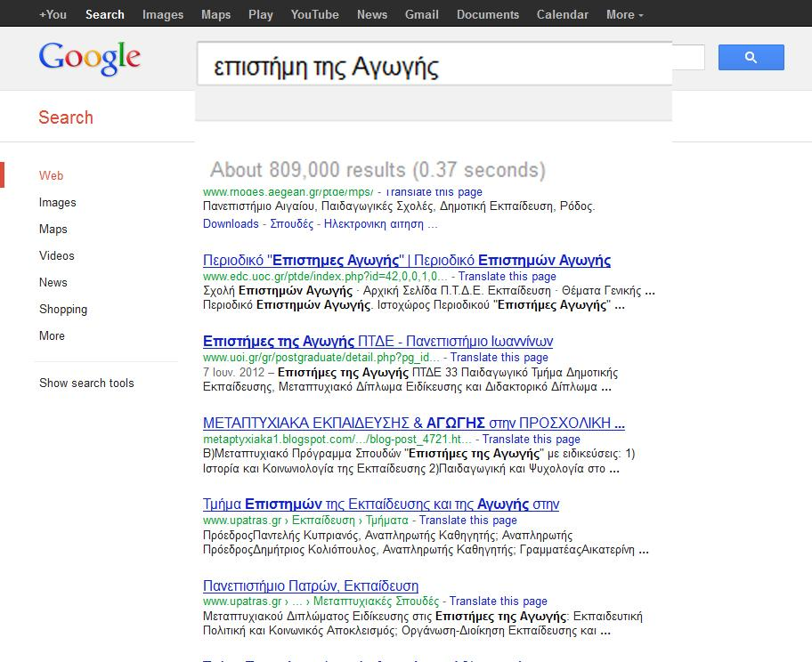Select Search in the top navigation bar

click(104, 14)
